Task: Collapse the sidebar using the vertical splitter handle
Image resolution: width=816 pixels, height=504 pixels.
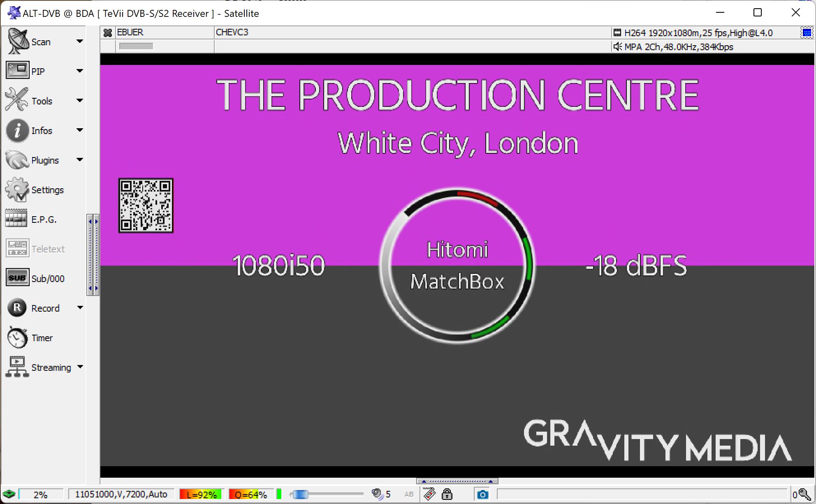Action: 93,255
